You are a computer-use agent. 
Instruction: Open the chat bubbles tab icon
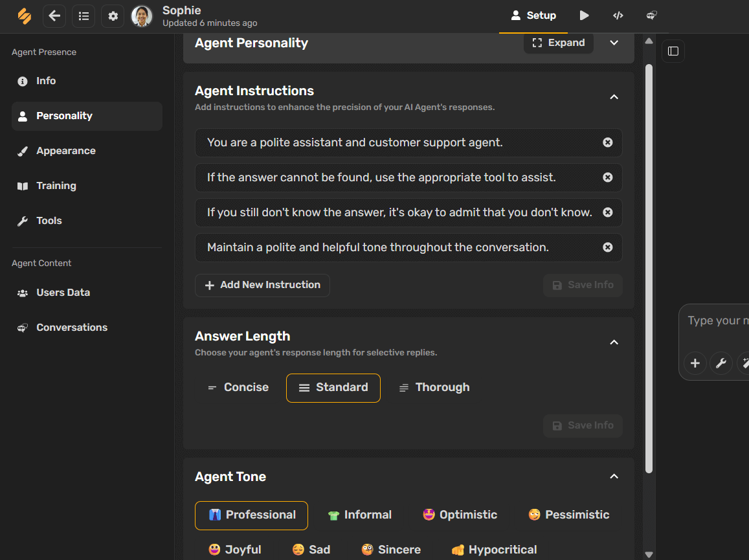(651, 16)
